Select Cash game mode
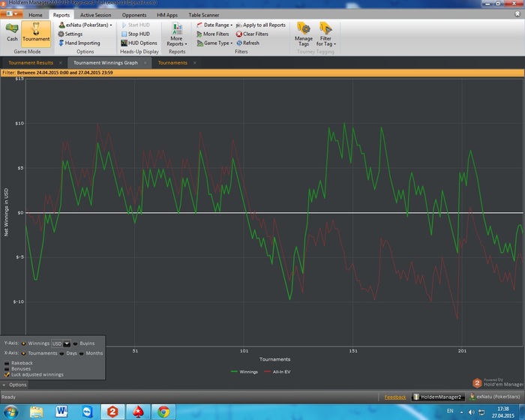The height and width of the screenshot is (420, 525). click(x=12, y=33)
